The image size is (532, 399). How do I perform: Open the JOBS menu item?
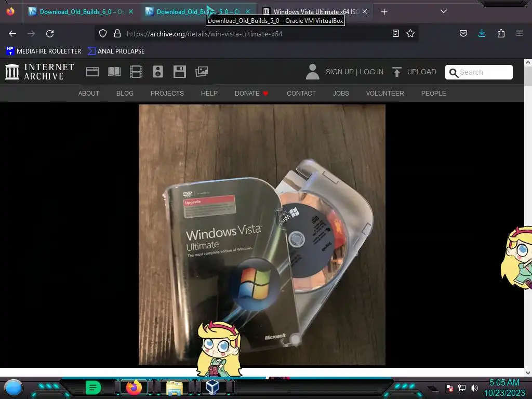(341, 94)
